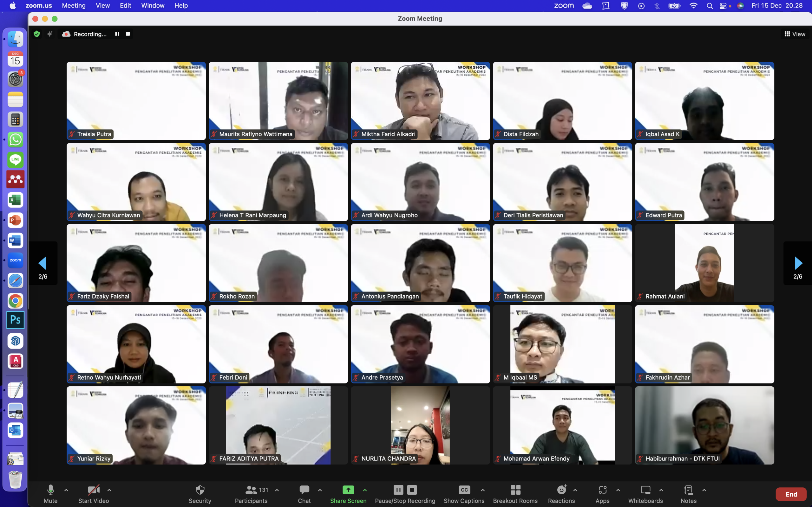Click the green Share Screen icon
The height and width of the screenshot is (507, 812).
[x=348, y=490]
